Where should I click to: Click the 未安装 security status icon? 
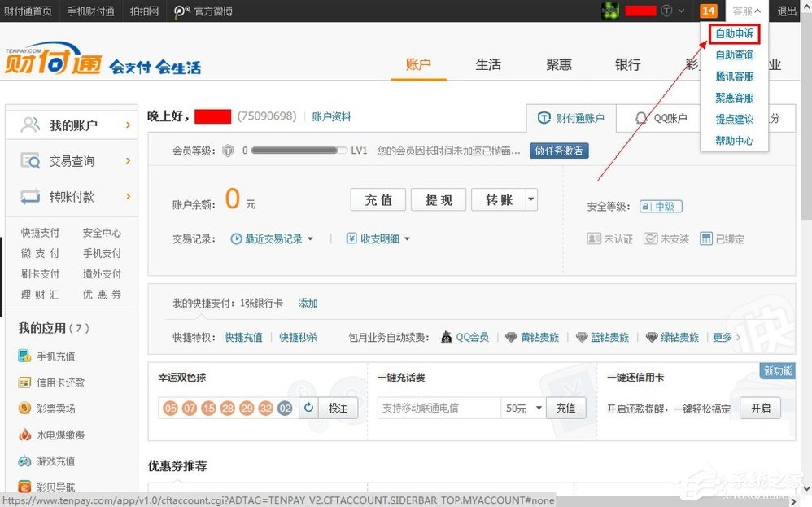coord(653,238)
